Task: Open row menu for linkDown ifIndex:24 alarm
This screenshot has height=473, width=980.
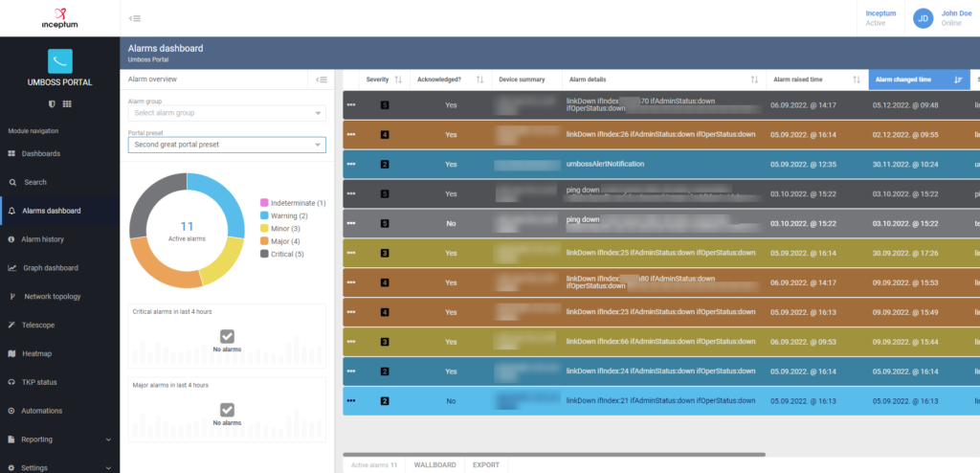Action: (351, 371)
